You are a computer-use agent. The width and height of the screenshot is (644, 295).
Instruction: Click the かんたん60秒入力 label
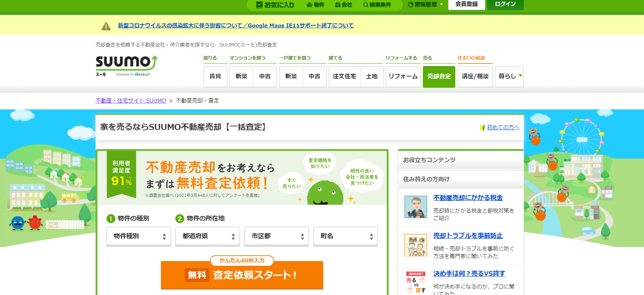242,260
